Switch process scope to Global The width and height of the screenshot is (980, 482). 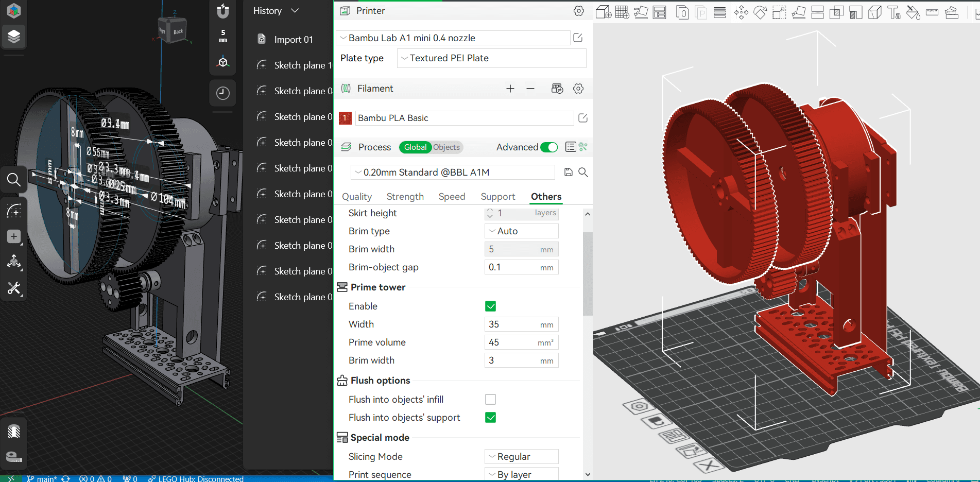click(415, 147)
